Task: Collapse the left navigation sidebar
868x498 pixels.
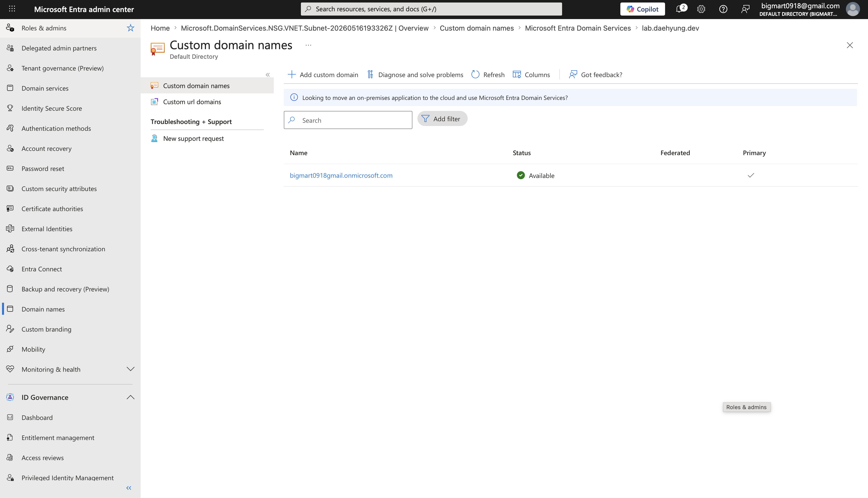Action: tap(129, 488)
